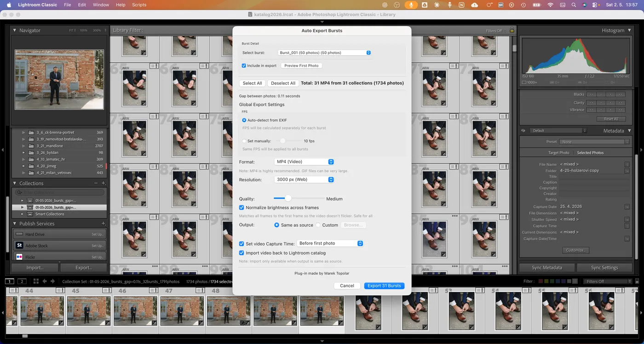This screenshot has width=644, height=344.
Task: Add a publish service with plus icon
Action: coord(103,224)
